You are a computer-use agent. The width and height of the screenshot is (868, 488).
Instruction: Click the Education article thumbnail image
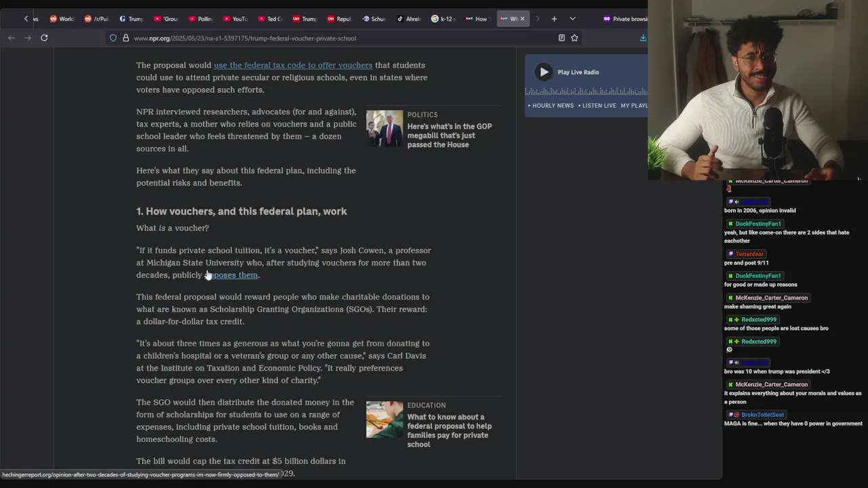(384, 420)
